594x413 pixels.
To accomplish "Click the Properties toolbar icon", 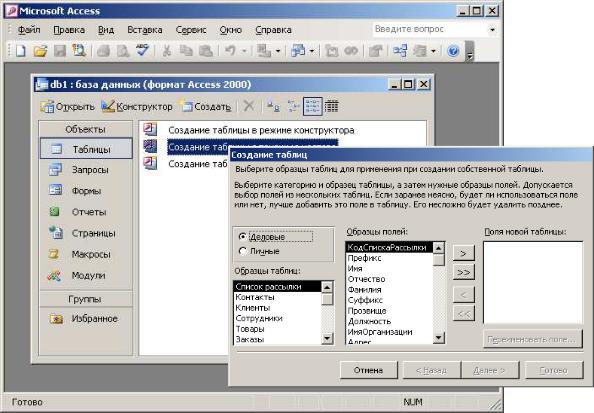I will 375,50.
